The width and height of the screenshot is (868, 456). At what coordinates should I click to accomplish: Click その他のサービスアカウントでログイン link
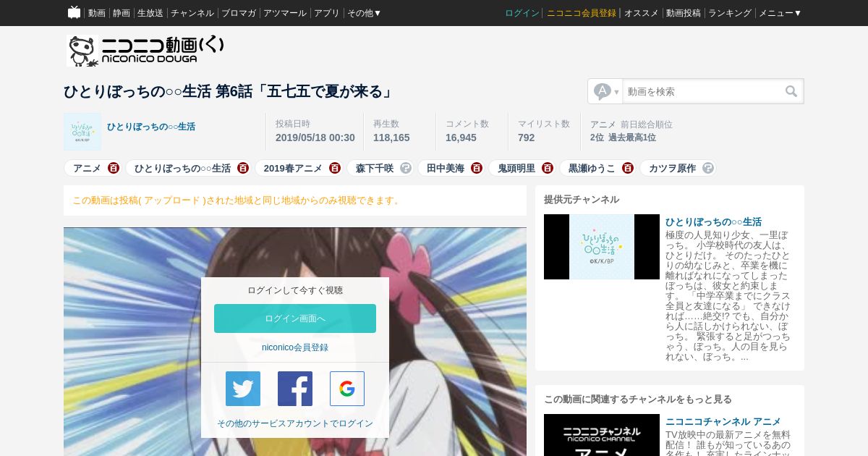295,423
